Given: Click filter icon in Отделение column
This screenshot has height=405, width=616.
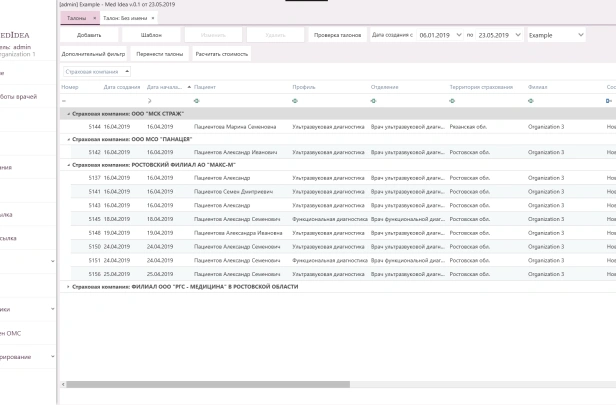Looking at the screenshot, I should pyautogui.click(x=373, y=101).
